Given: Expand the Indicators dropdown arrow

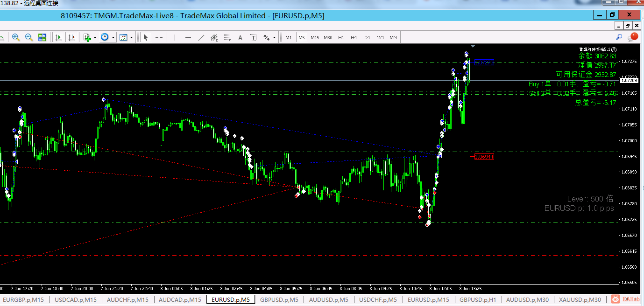Looking at the screenshot, I should pos(95,37).
